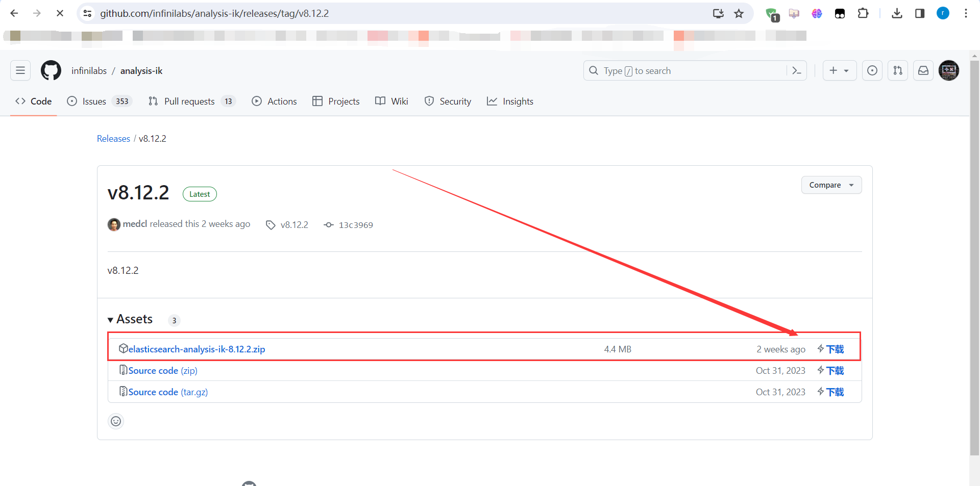The image size is (980, 486).
Task: Collapse the Assets section
Action: 130,319
